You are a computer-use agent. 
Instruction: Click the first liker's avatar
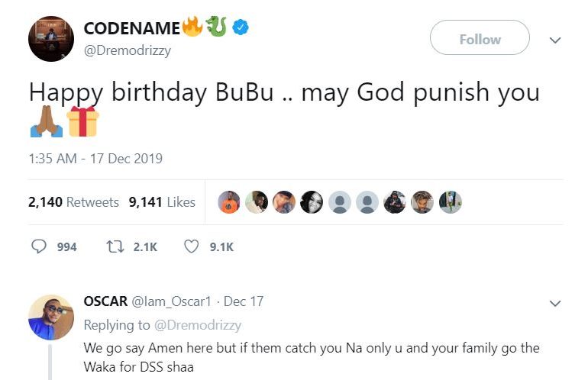pos(229,202)
